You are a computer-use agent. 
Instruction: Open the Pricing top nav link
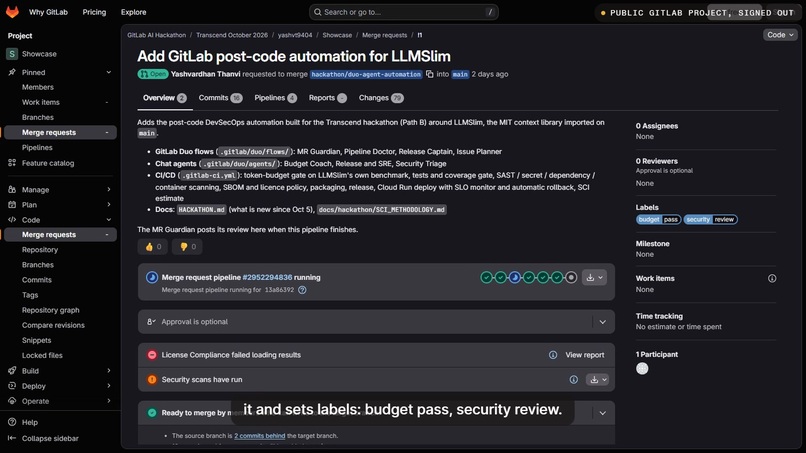pos(94,12)
